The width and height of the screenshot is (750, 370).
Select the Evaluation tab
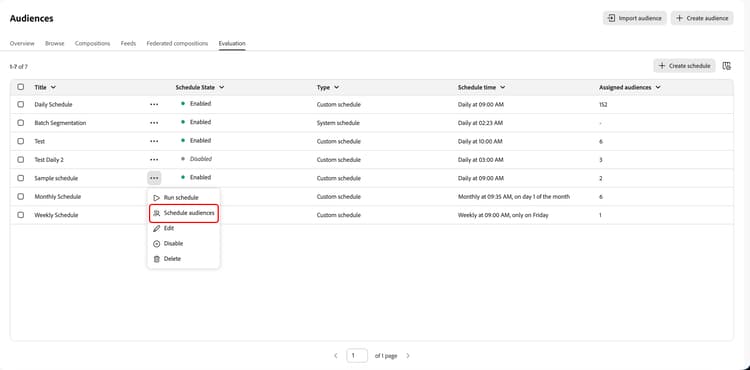[x=232, y=44]
